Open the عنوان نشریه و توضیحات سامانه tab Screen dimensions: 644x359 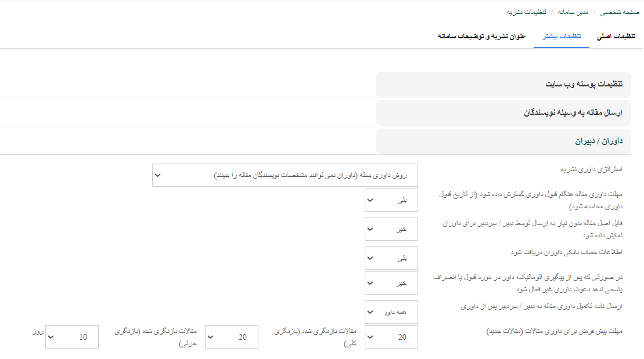point(481,36)
